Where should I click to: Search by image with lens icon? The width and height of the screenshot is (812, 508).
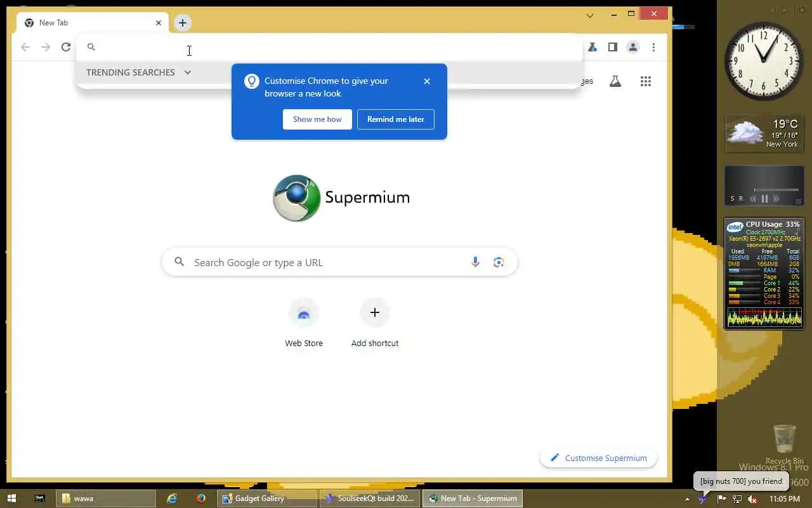point(499,262)
